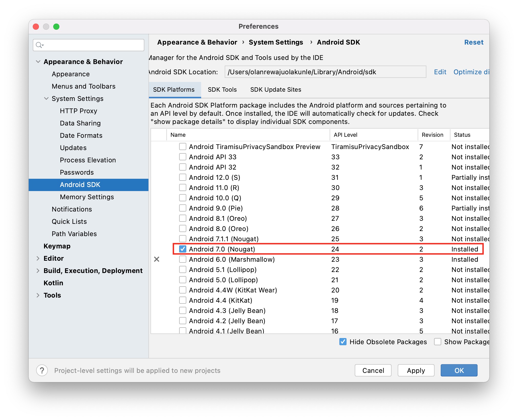Collapse Appearance & Behavior section
The width and height of the screenshot is (518, 420).
click(x=38, y=61)
